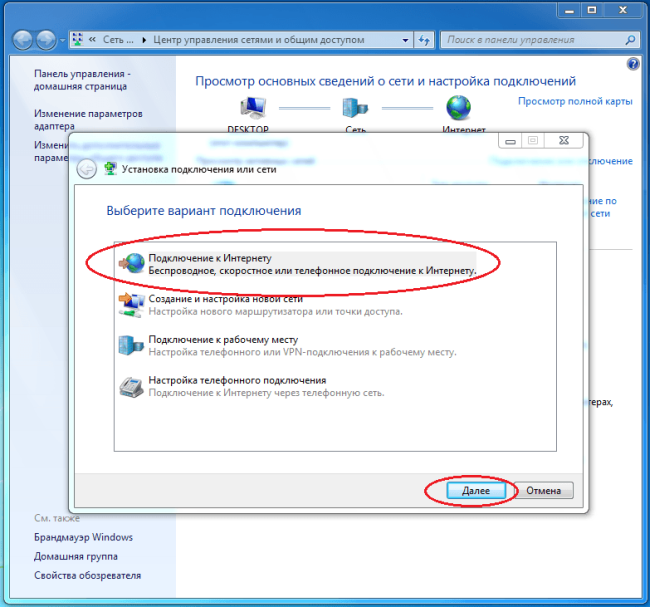
Task: Click the Сеть network icon in map
Action: point(355,108)
